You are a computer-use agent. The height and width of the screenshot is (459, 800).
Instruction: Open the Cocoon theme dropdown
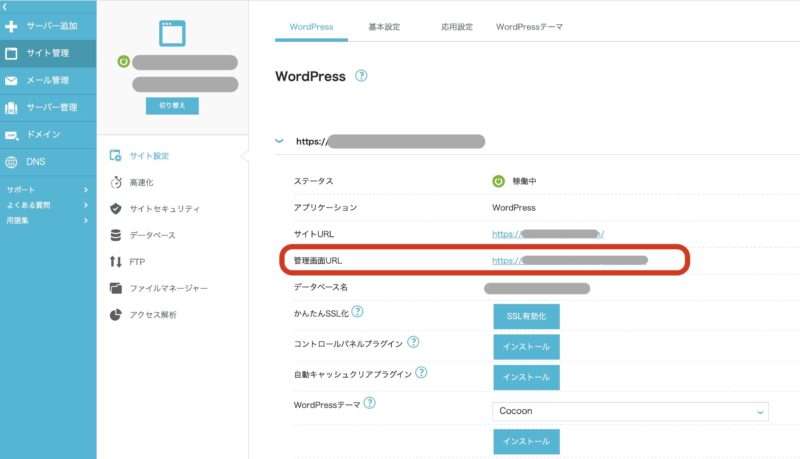[630, 412]
